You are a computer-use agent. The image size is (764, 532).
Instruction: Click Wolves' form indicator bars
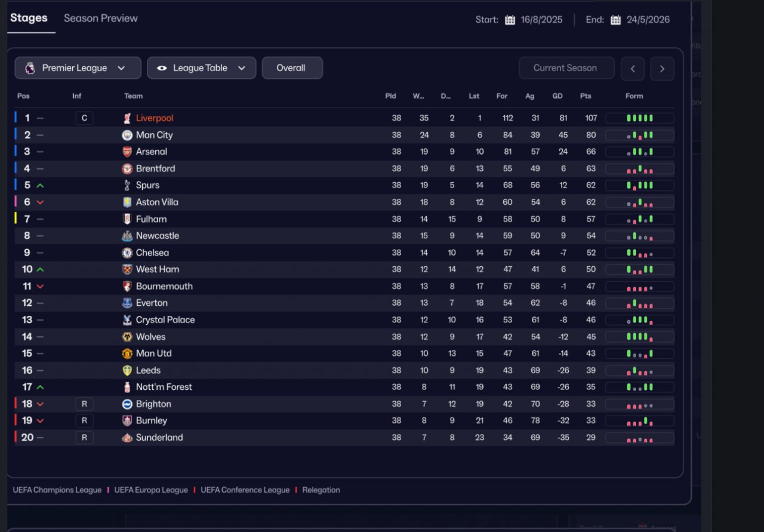coord(640,337)
